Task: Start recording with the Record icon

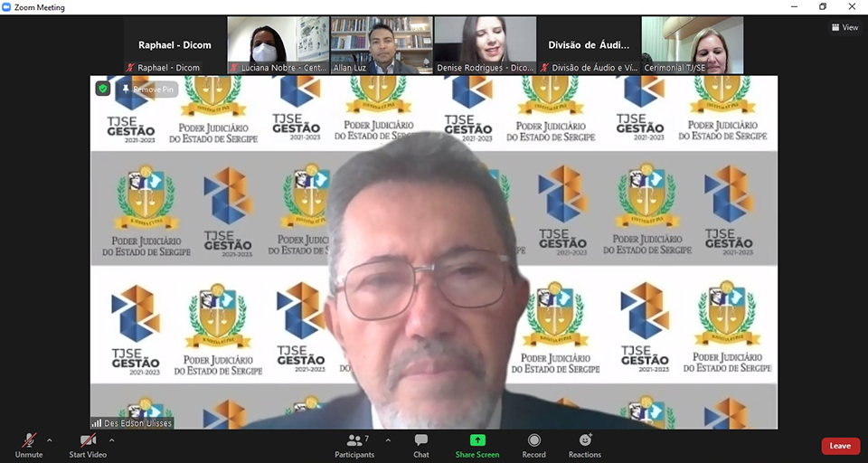Action: [533, 440]
